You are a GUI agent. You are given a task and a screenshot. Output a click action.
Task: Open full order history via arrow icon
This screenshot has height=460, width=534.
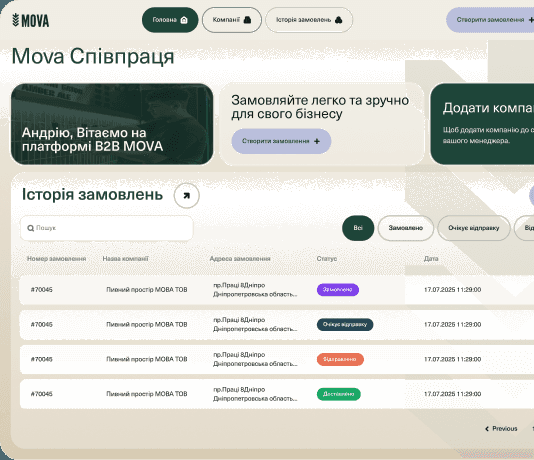(186, 196)
